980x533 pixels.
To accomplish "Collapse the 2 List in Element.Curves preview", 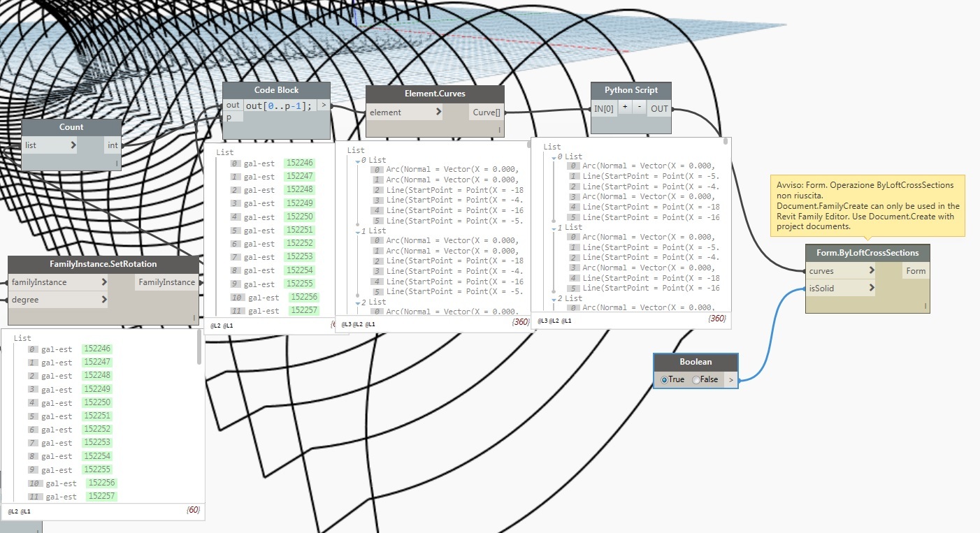I will (x=358, y=302).
